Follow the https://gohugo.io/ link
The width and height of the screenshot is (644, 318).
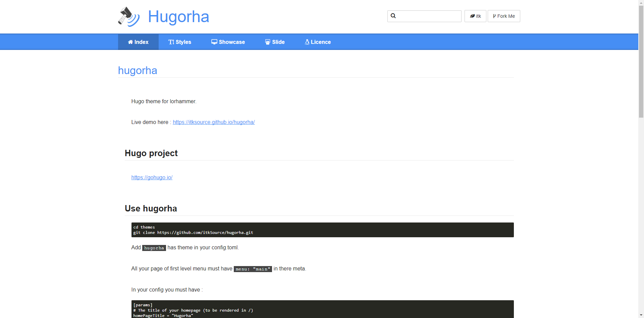pyautogui.click(x=152, y=178)
